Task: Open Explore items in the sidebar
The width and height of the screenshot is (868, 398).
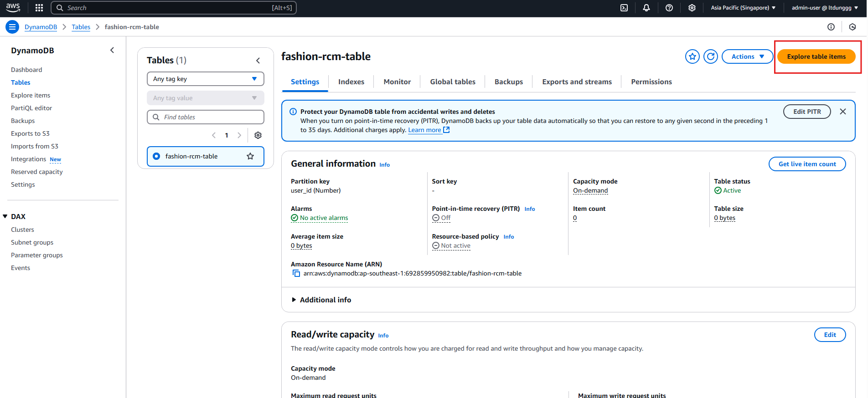Action: (31, 95)
